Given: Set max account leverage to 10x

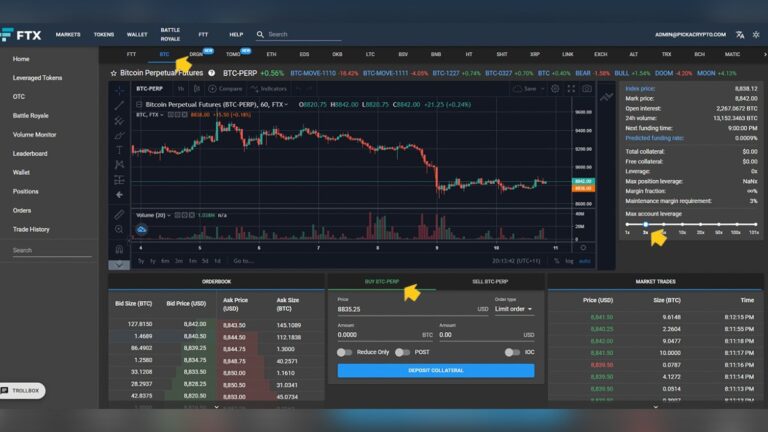Looking at the screenshot, I should pos(682,225).
